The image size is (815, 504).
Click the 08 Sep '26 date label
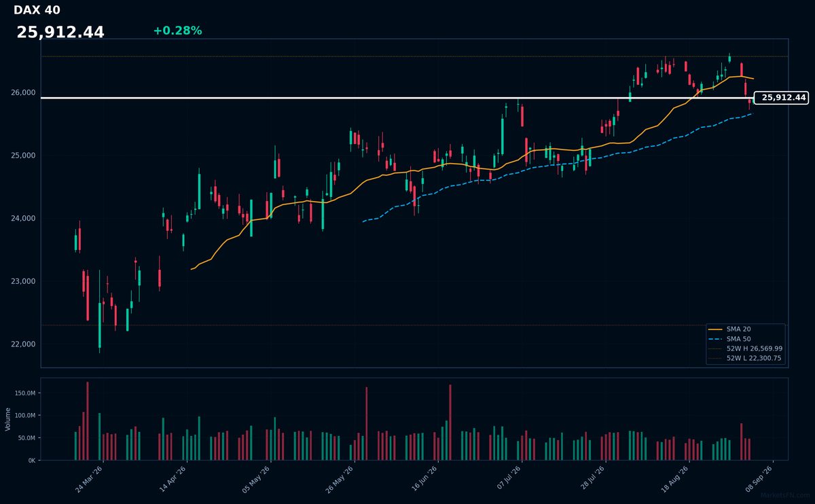tap(757, 480)
